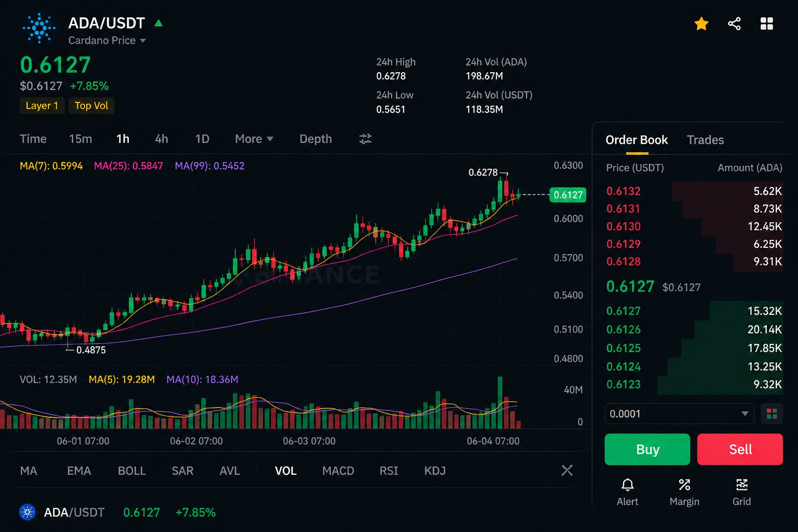Screen dimensions: 798x532
Task: Expand the Cardano Price dropdown
Action: [107, 41]
